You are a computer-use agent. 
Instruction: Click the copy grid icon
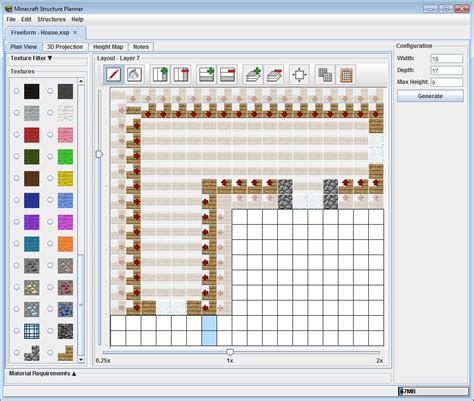pyautogui.click(x=325, y=74)
